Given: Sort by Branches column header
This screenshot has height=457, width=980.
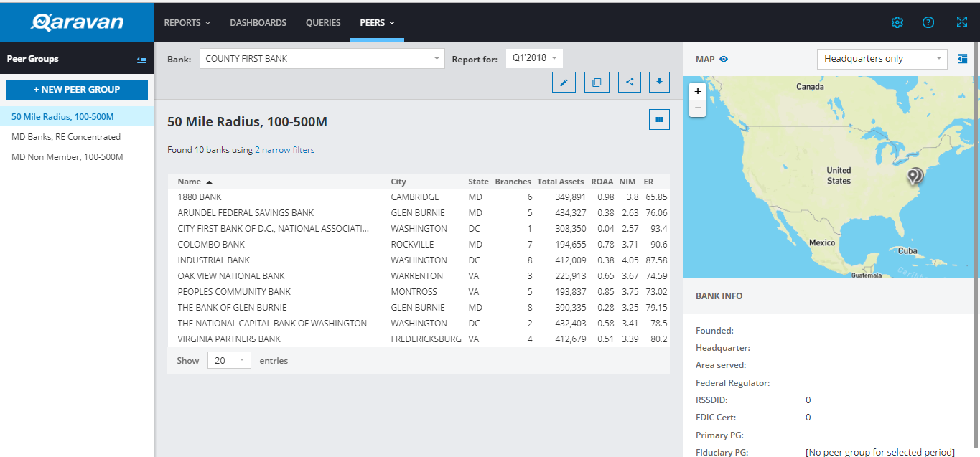Looking at the screenshot, I should click(513, 182).
